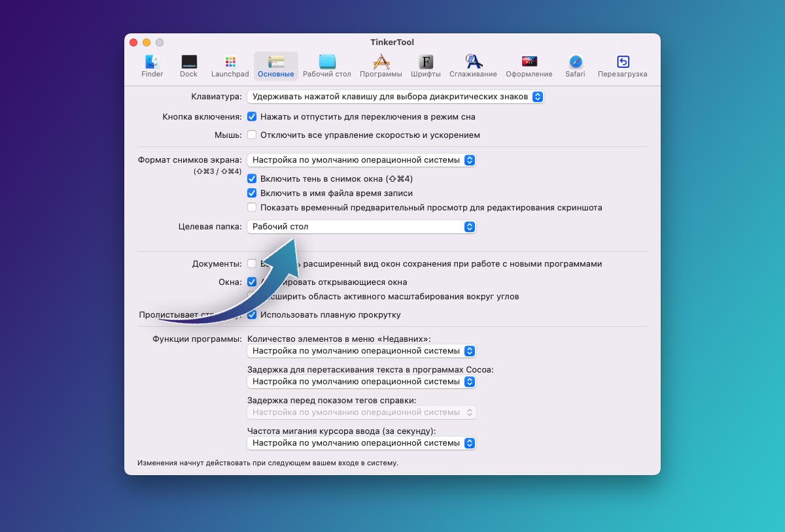The width and height of the screenshot is (785, 532).
Task: Toggle Включить в имя файла время записи
Action: tap(252, 193)
